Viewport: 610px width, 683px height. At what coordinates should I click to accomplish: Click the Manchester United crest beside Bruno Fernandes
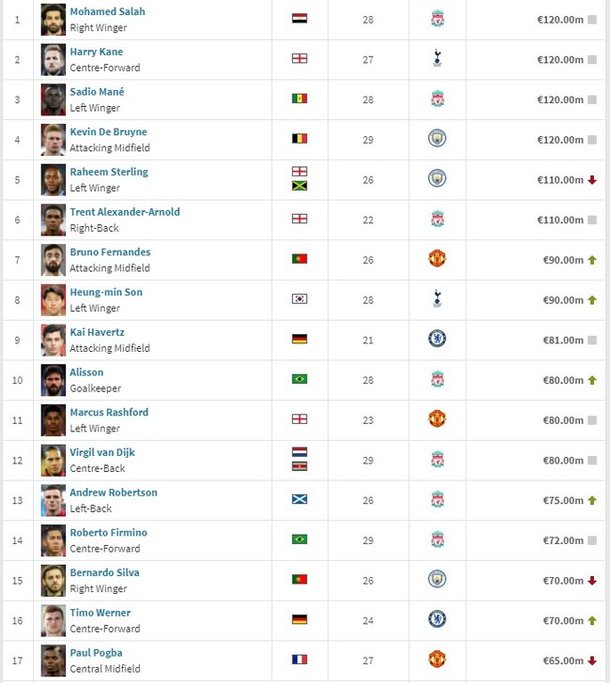click(437, 259)
